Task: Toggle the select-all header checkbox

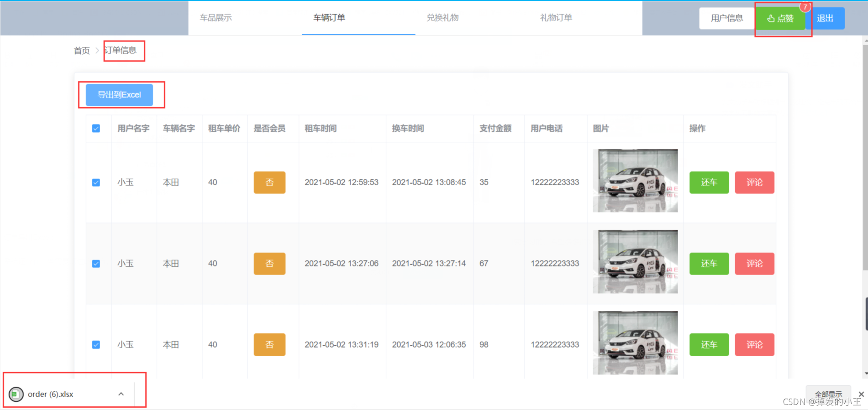Action: (96, 129)
